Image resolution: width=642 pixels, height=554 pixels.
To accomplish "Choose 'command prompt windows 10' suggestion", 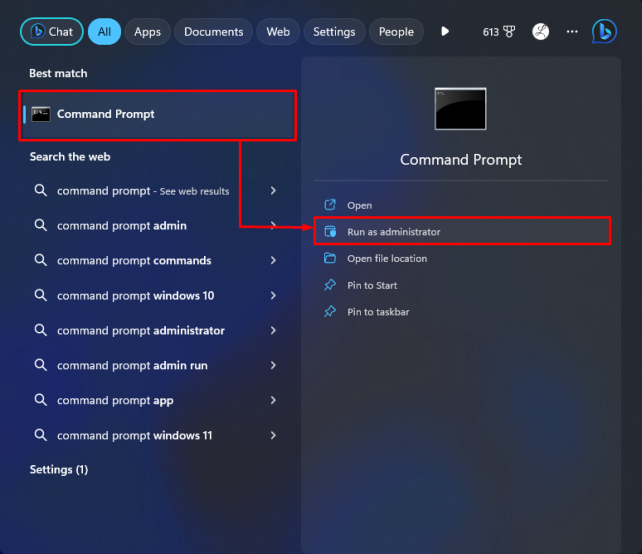I will (x=136, y=296).
